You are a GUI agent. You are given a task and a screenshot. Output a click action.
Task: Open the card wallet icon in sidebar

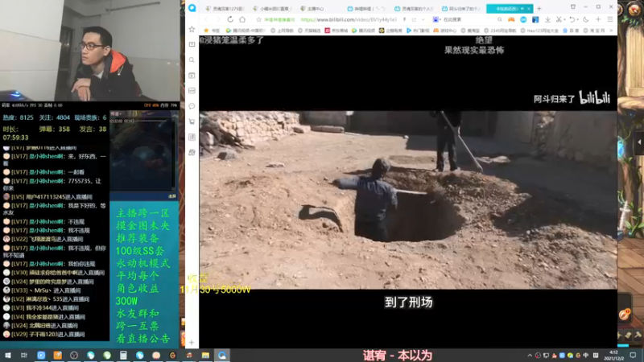[192, 91]
